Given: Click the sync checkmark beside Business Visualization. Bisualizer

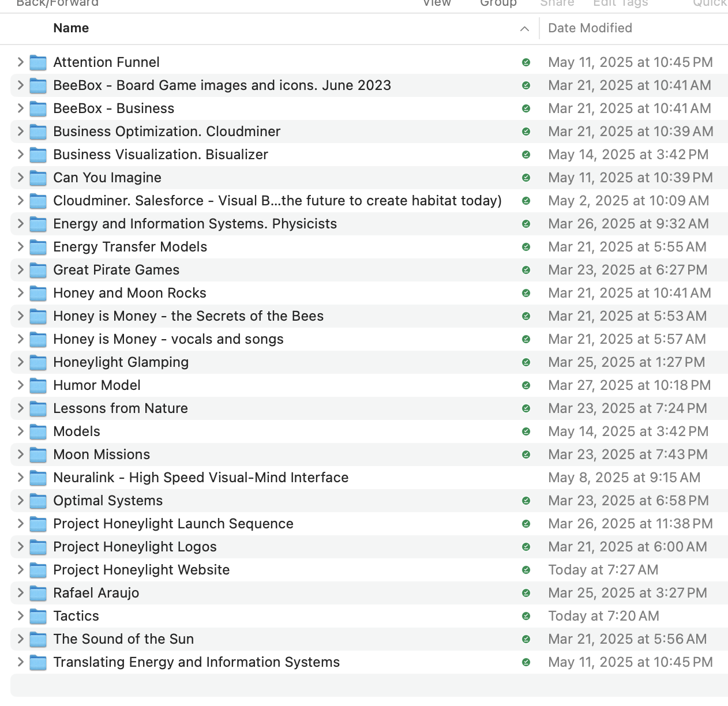Looking at the screenshot, I should tap(526, 155).
